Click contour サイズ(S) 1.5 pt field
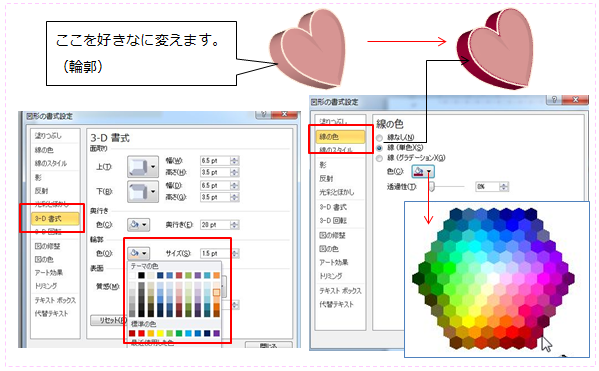The width and height of the screenshot is (599, 371). 215,253
